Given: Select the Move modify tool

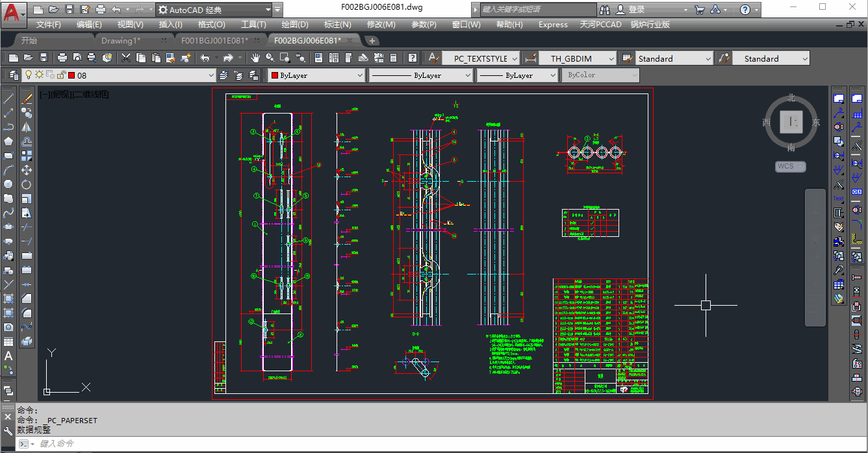Looking at the screenshot, I should pos(27,170).
